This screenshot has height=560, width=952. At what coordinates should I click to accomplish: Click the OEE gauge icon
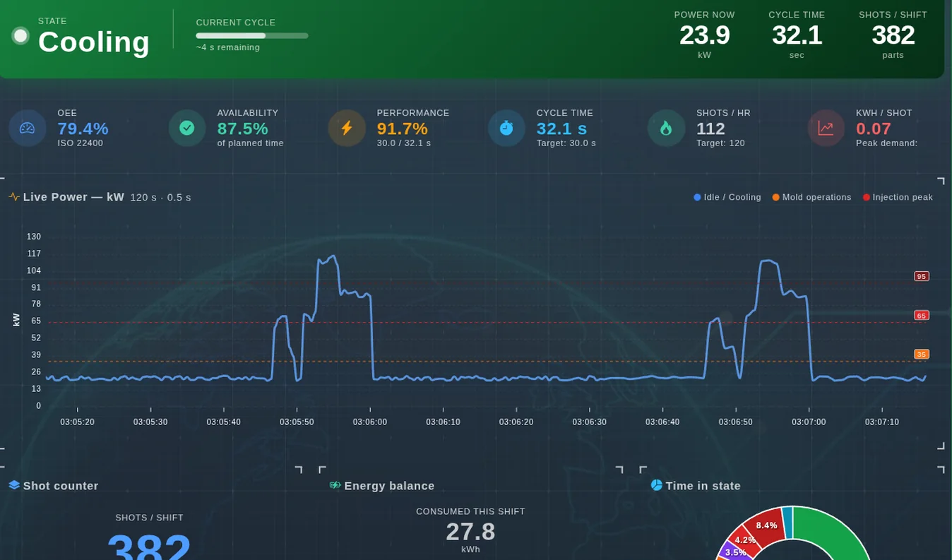coord(27,128)
